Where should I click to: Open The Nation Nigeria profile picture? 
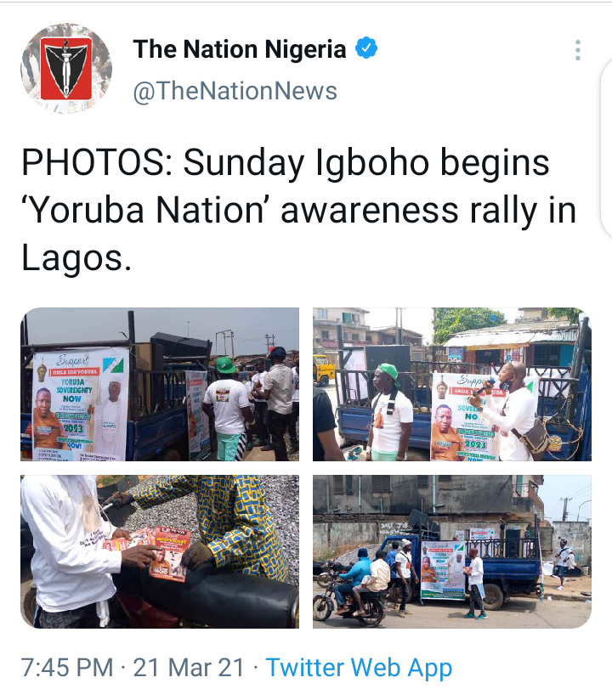tap(66, 69)
